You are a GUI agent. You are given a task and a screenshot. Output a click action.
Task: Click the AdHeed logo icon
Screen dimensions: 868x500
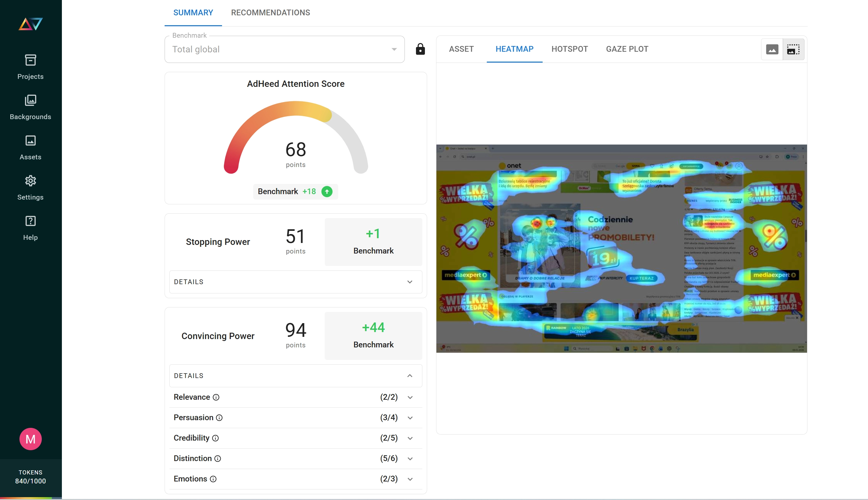tap(30, 24)
